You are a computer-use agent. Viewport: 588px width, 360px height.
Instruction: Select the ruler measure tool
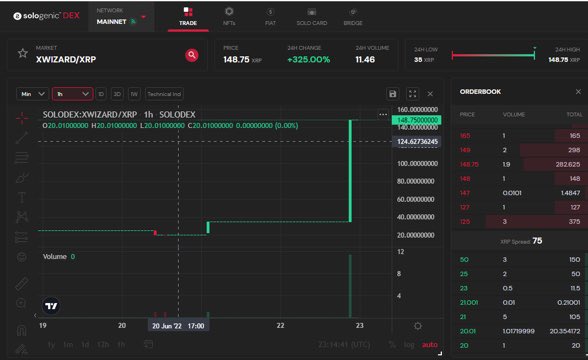(22, 284)
